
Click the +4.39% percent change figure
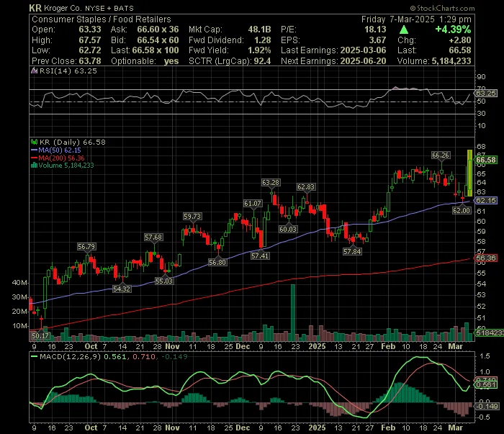pyautogui.click(x=453, y=30)
